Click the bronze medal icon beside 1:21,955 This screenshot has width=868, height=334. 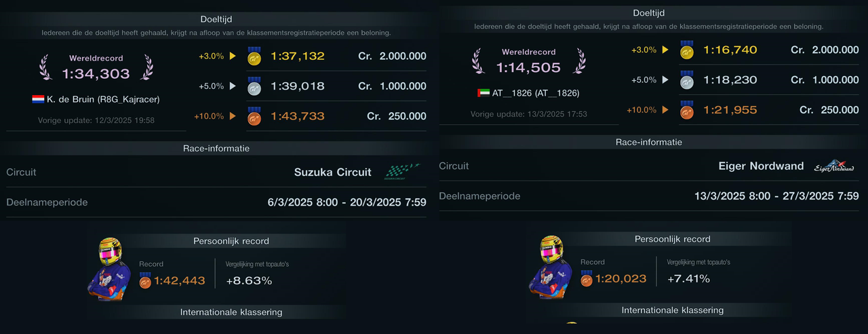[688, 110]
